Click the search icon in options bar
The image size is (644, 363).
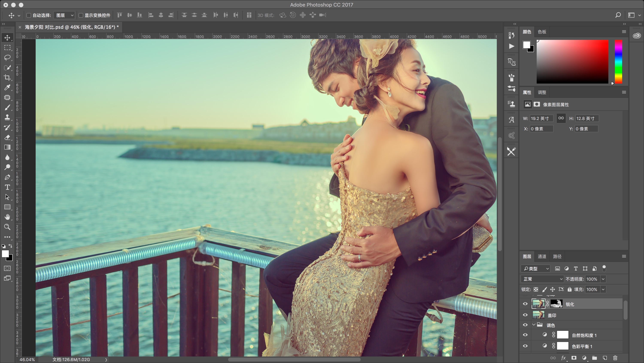[x=618, y=15]
